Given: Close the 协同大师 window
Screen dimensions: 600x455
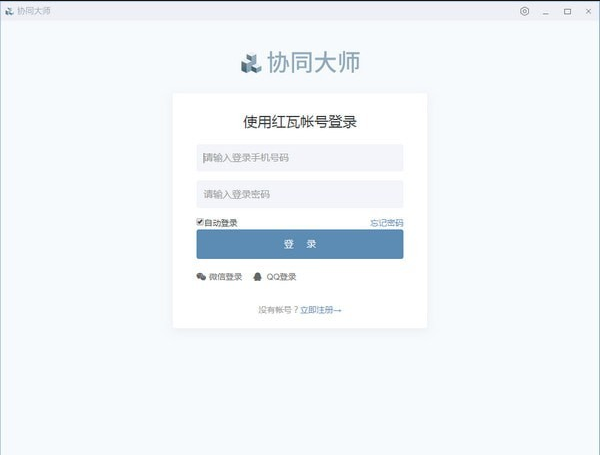Looking at the screenshot, I should tap(589, 11).
